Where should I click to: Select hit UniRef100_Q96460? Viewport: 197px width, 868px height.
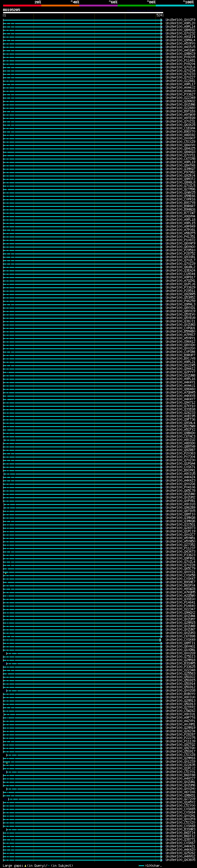point(180,389)
